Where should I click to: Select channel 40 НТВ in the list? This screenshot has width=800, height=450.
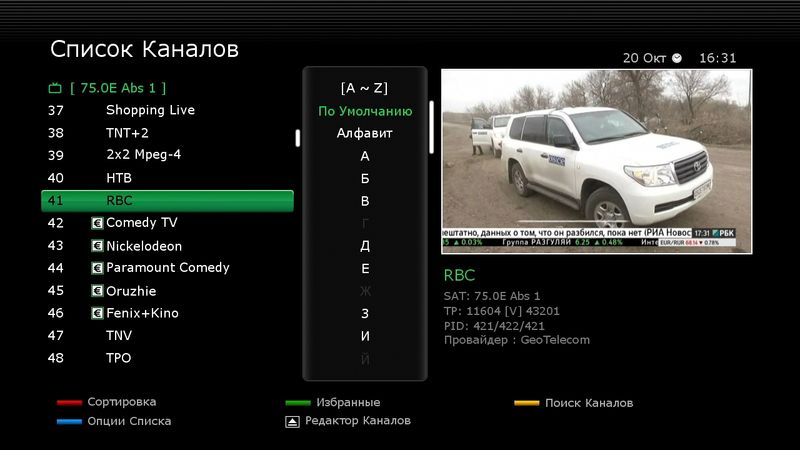[119, 178]
